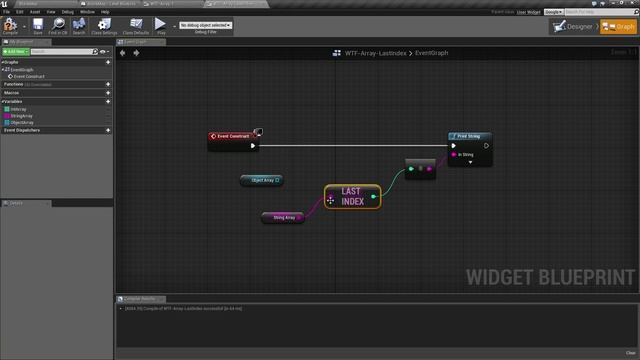
Task: Open the Help menu
Action: tap(105, 12)
